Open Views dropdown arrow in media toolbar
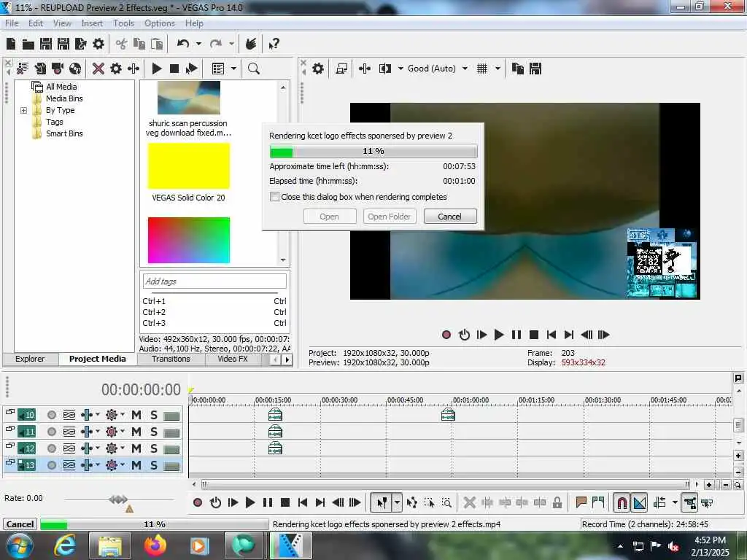Screen dimensions: 747x560 tap(234, 69)
